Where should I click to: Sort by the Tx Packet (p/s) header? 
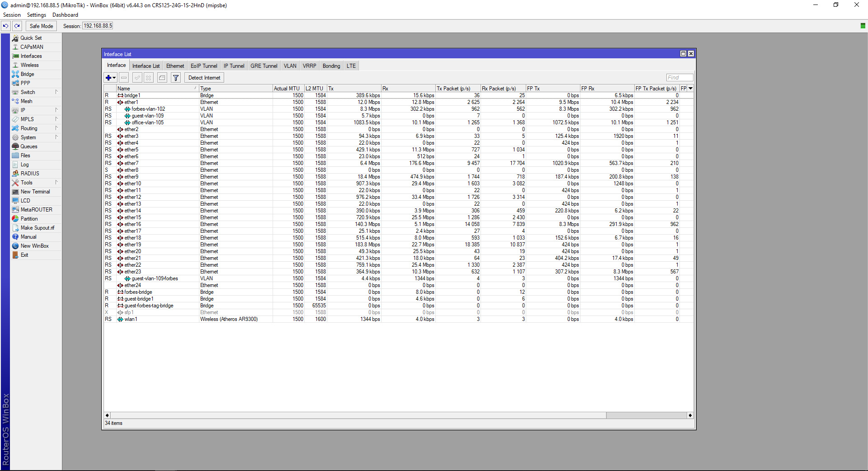tap(458, 89)
